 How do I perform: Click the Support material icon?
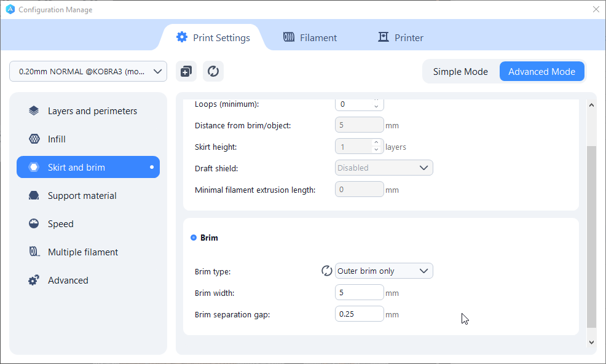(34, 196)
